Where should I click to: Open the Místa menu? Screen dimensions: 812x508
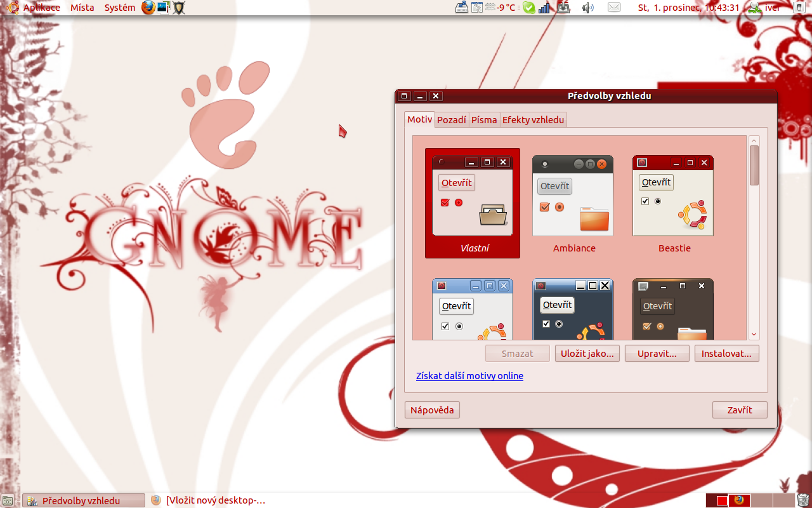(82, 8)
